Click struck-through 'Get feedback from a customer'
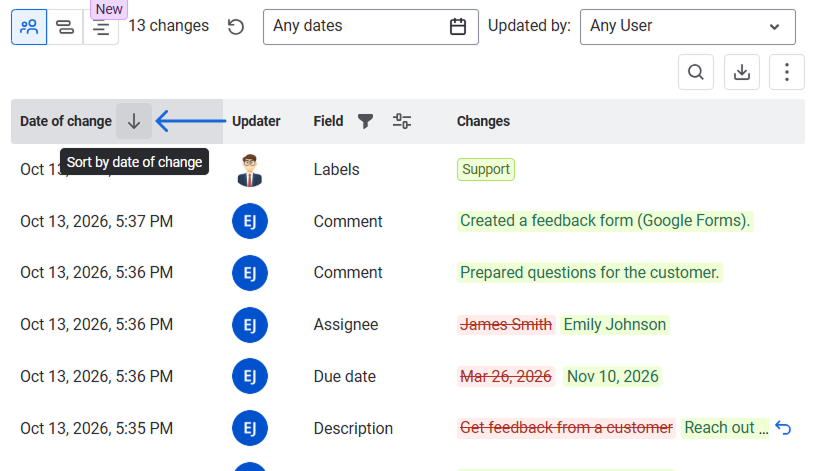817x471 pixels. pyautogui.click(x=566, y=428)
